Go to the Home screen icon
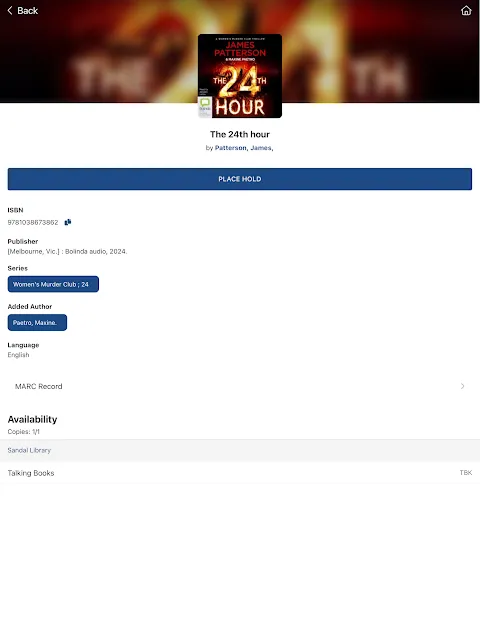 tap(466, 10)
